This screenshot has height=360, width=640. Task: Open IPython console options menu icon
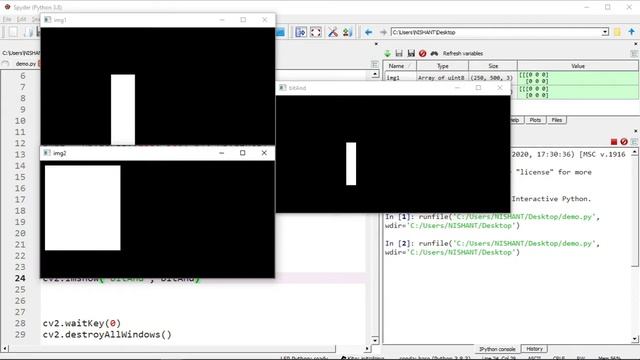coord(634,142)
